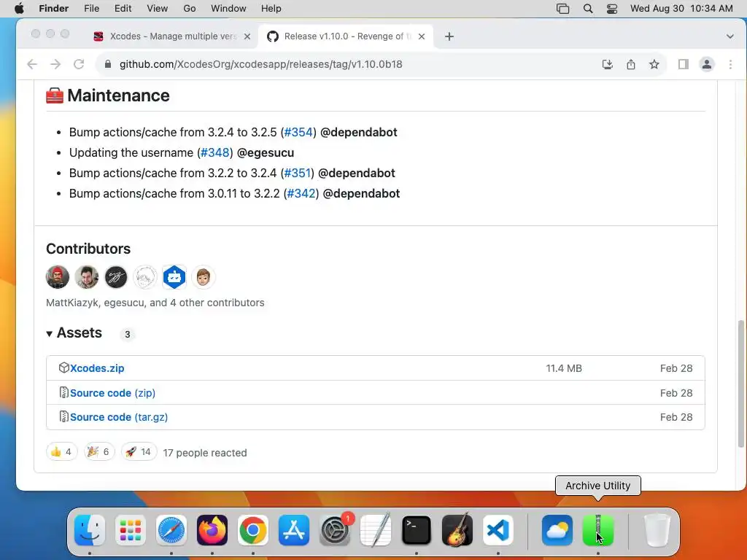
Task: Open the Window menu
Action: 228,9
